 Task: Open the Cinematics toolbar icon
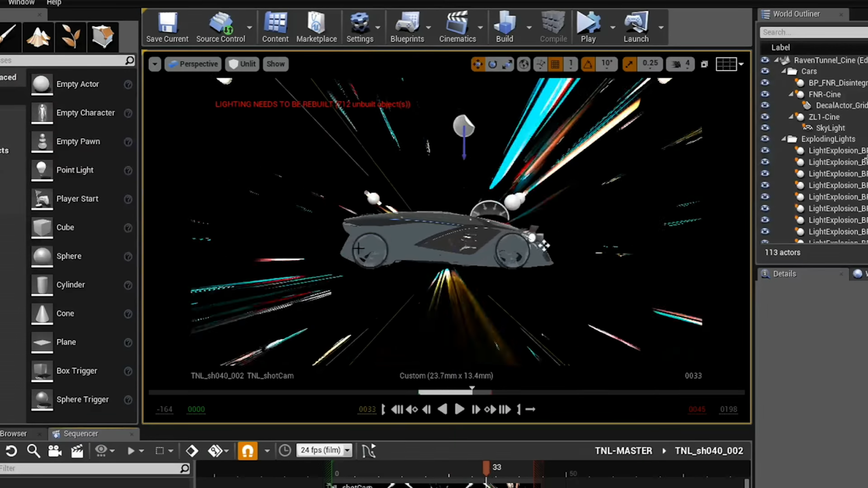click(457, 27)
